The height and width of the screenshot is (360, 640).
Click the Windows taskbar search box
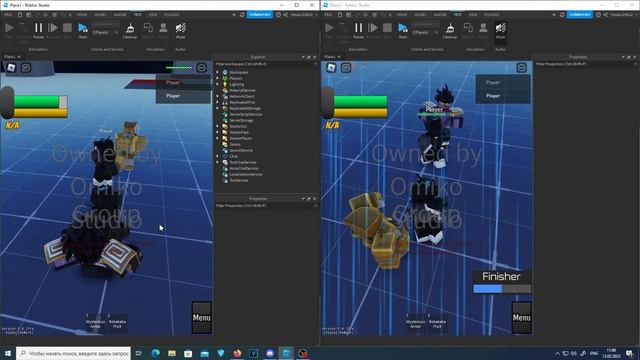click(73, 353)
